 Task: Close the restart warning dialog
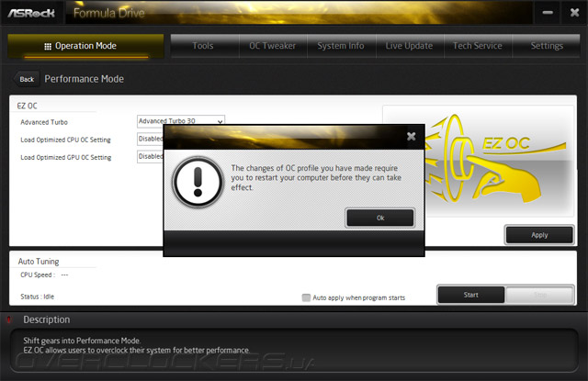(411, 137)
